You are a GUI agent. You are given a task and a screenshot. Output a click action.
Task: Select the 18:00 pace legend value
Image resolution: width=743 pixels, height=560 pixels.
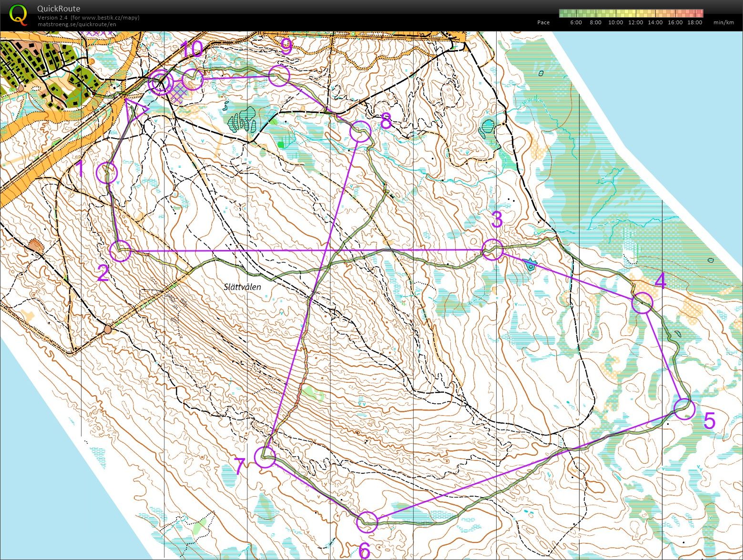(694, 22)
